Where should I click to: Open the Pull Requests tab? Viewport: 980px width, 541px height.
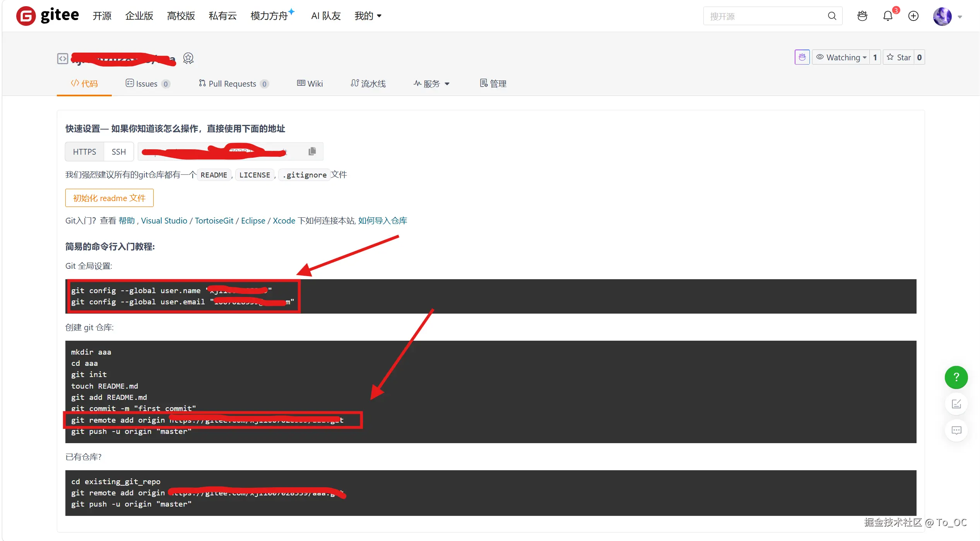click(234, 84)
